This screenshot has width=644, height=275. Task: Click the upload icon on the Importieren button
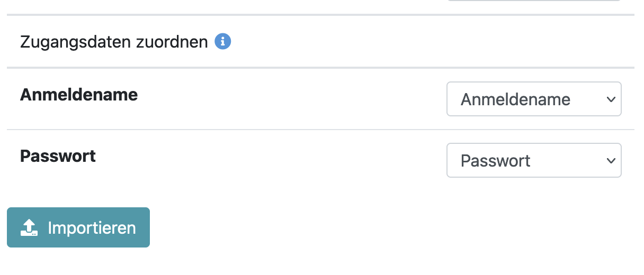[x=29, y=227]
